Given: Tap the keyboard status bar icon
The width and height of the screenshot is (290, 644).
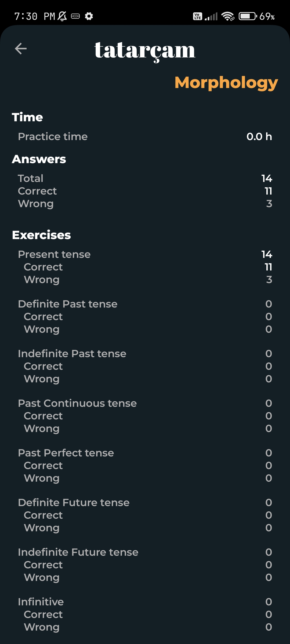Looking at the screenshot, I should click(75, 16).
